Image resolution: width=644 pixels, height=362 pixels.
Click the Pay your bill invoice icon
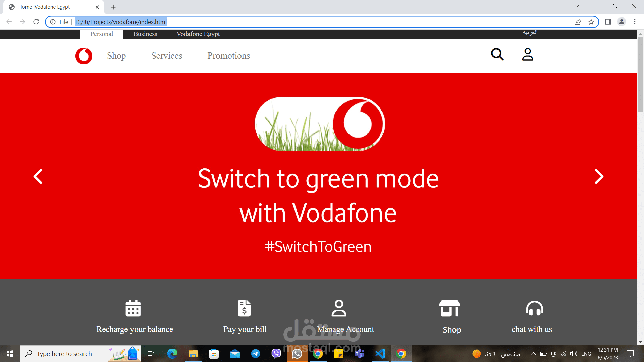coord(245,308)
